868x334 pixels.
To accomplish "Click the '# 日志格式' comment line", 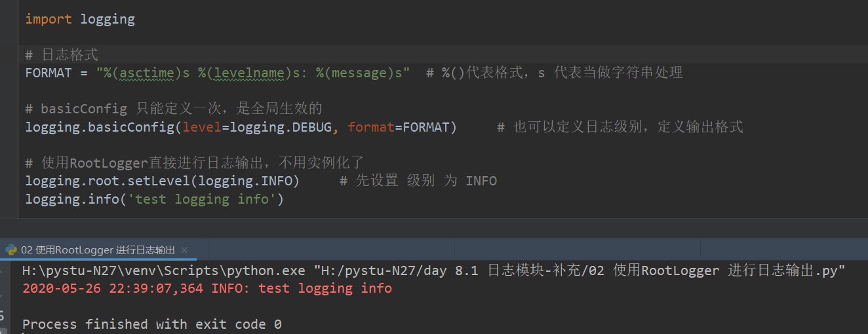I will [62, 55].
